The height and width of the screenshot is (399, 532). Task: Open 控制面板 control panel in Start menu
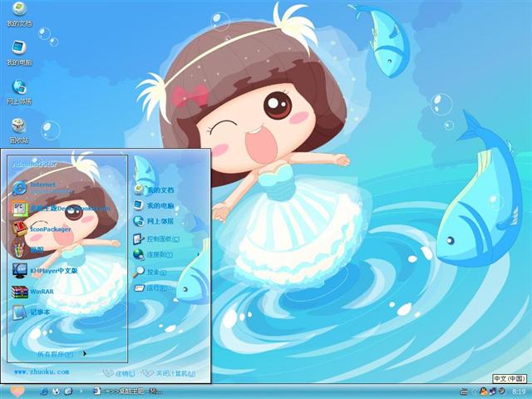(x=156, y=239)
